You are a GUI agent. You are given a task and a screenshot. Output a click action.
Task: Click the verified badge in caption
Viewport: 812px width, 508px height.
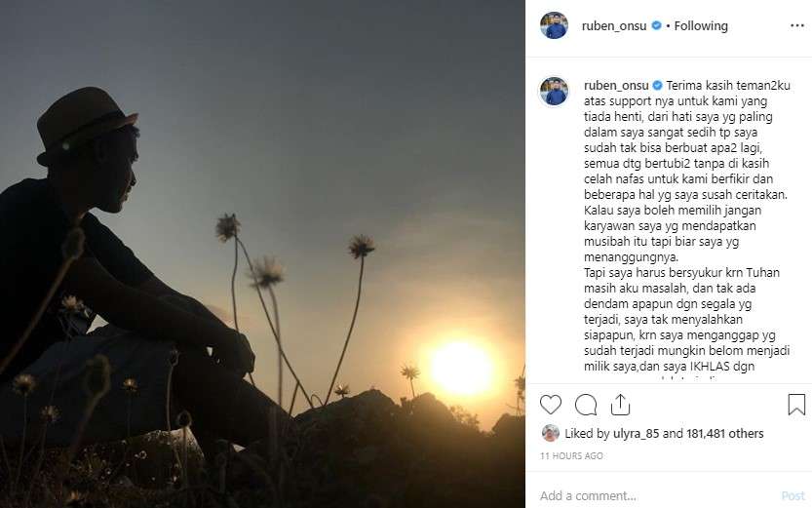click(x=657, y=86)
